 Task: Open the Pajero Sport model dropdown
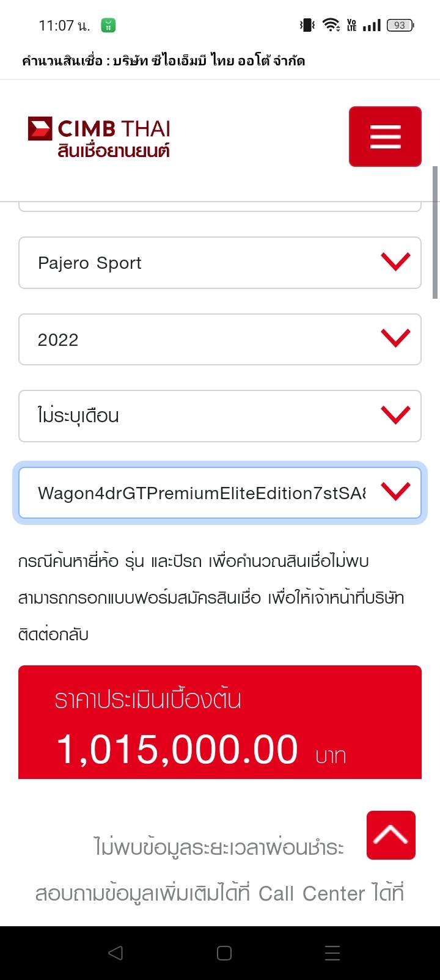(x=220, y=263)
